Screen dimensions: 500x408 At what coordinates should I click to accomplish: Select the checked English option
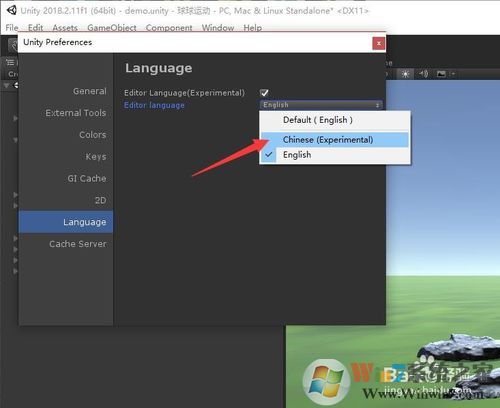click(335, 155)
